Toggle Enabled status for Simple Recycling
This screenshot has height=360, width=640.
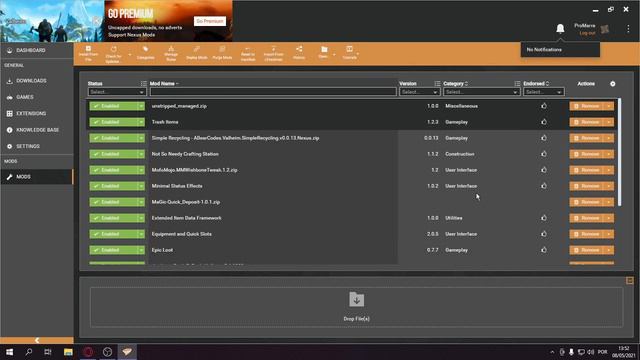coord(113,138)
